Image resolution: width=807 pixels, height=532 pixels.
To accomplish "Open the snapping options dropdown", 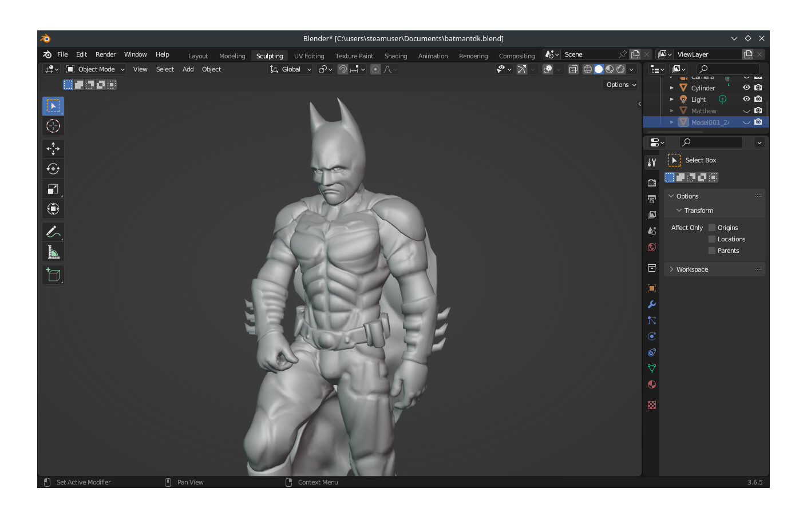I will click(358, 69).
